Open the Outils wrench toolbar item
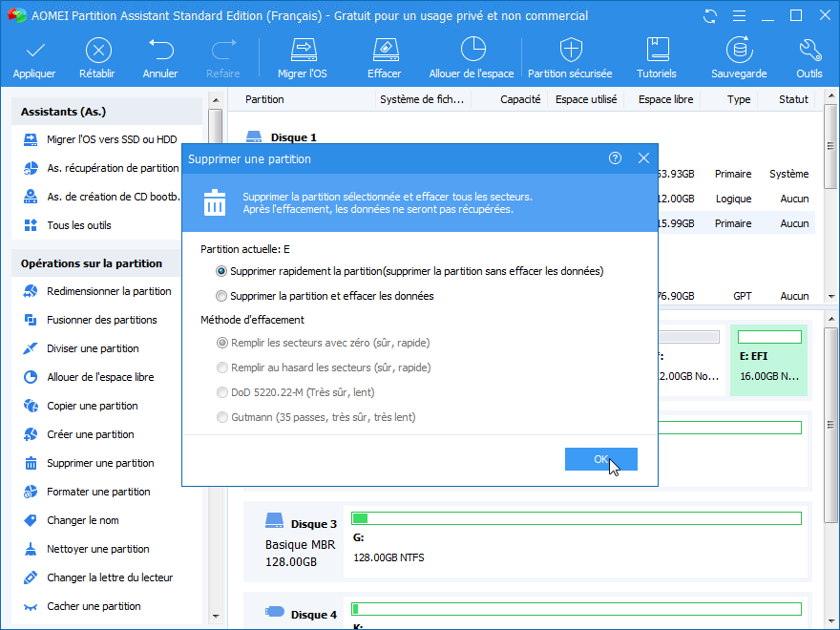The height and width of the screenshot is (630, 840). (809, 58)
